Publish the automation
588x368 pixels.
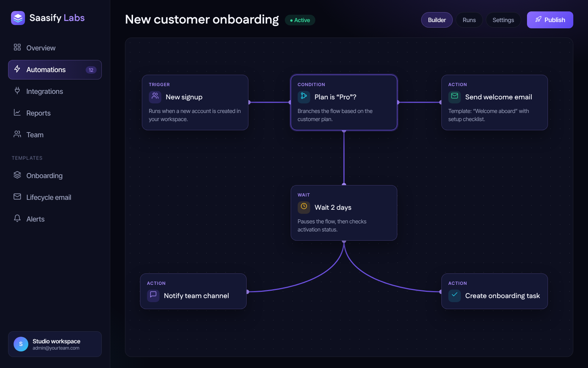(550, 20)
